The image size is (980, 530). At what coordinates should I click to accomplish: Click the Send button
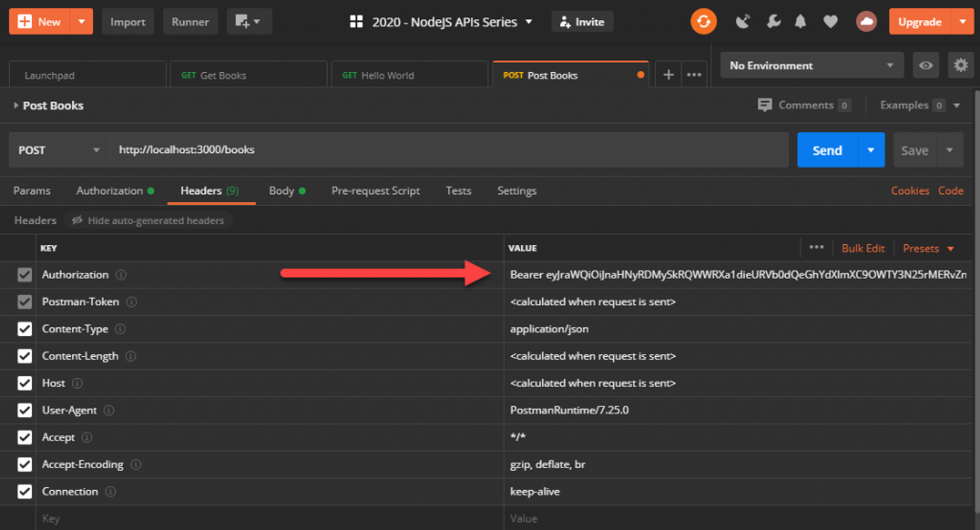(827, 150)
